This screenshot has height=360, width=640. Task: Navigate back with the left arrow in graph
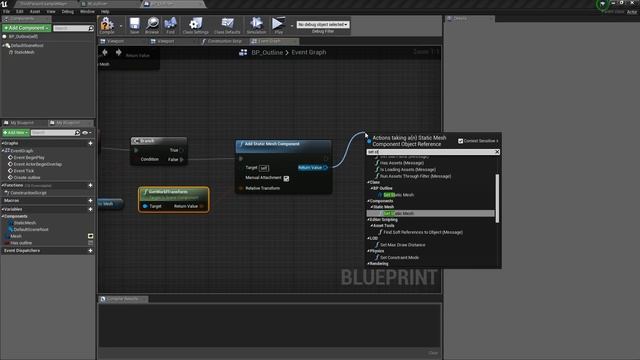point(105,52)
